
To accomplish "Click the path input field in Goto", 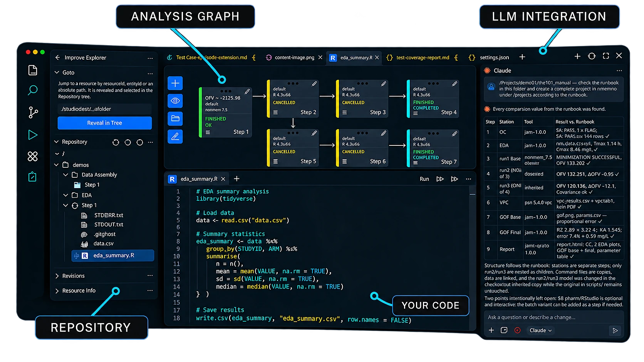I will 104,109.
